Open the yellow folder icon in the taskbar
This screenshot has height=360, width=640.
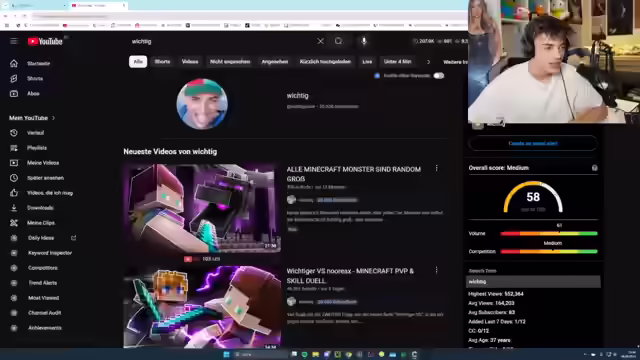point(315,354)
